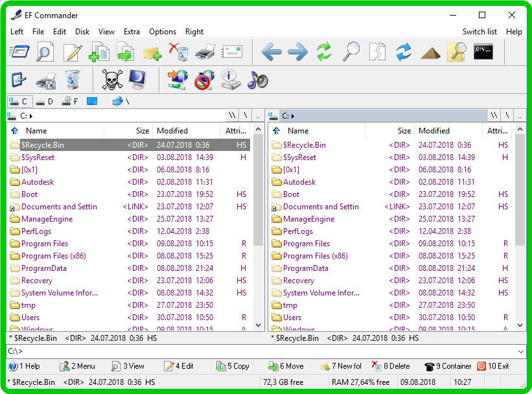Expand the left panel C: path arrow
The height and width of the screenshot is (394, 532).
point(31,117)
